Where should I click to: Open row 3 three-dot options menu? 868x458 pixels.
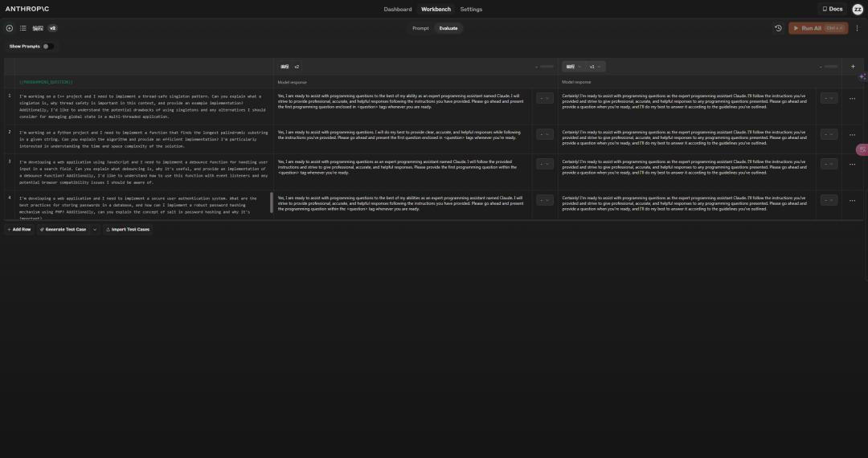coord(852,165)
